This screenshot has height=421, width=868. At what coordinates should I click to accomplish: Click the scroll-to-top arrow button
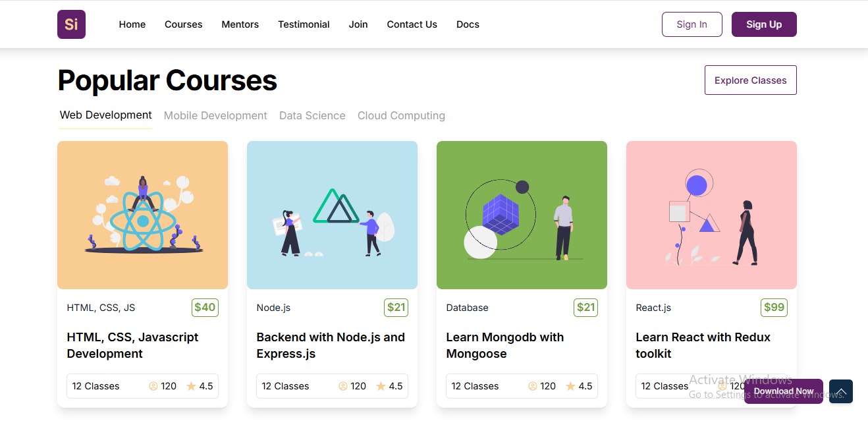[841, 391]
